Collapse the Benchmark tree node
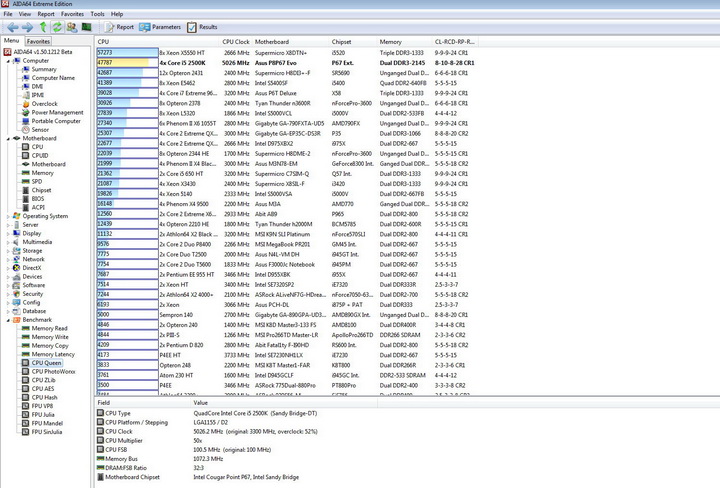720x488 pixels. tap(8, 320)
